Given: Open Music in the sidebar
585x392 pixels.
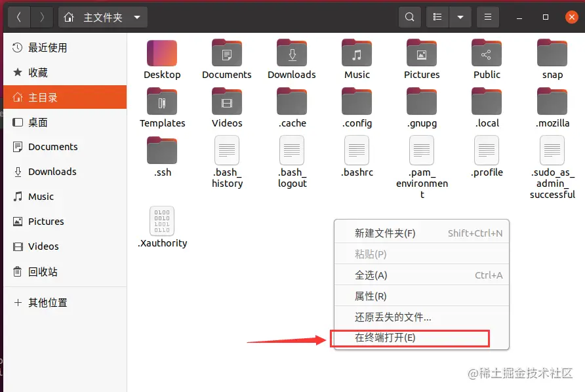Looking at the screenshot, I should coord(65,197).
